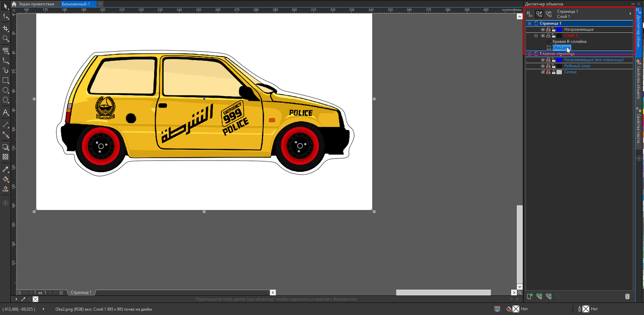Switch to the Экран приветствия tab
This screenshot has width=644, height=315.
[36, 4]
